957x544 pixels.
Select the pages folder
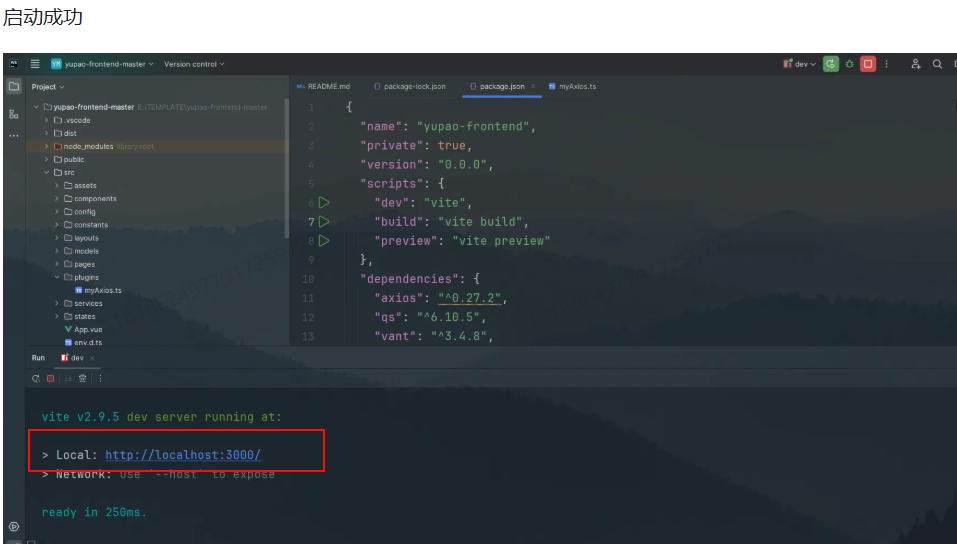(x=79, y=264)
